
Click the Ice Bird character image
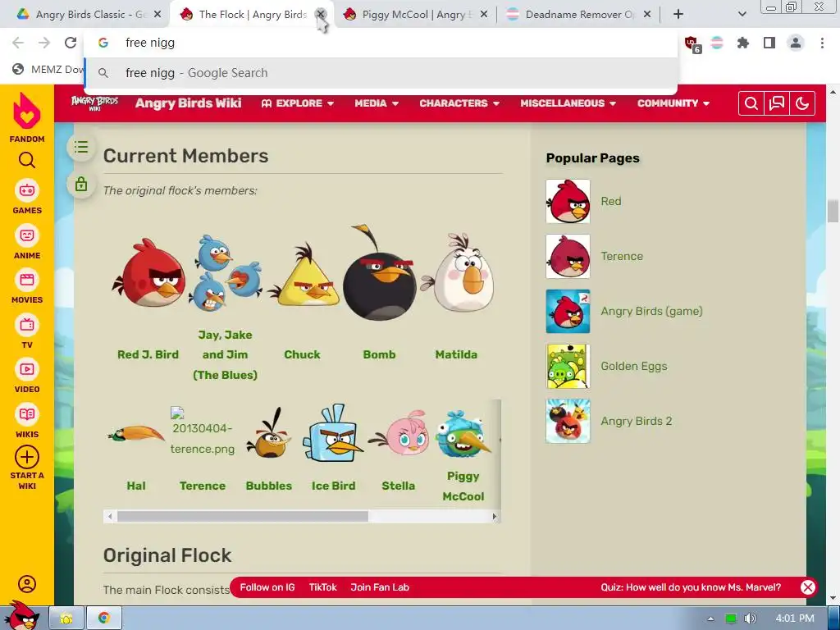click(333, 433)
